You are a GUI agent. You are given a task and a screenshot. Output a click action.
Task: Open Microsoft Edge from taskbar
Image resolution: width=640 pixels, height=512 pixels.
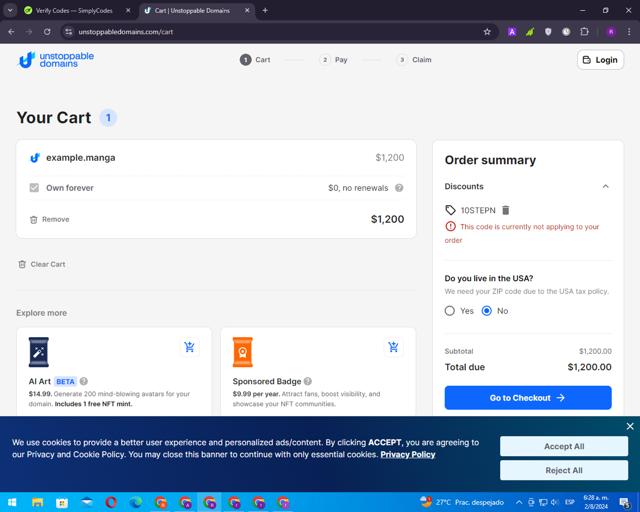point(136,502)
